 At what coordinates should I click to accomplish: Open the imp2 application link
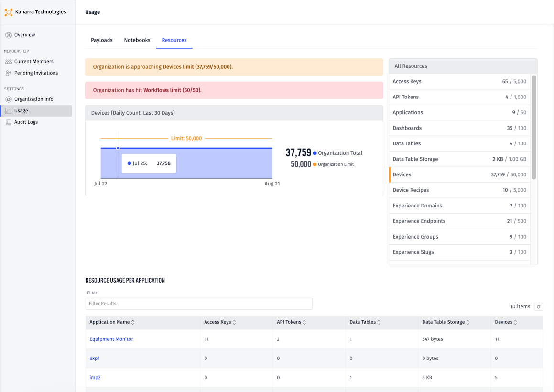pos(95,378)
